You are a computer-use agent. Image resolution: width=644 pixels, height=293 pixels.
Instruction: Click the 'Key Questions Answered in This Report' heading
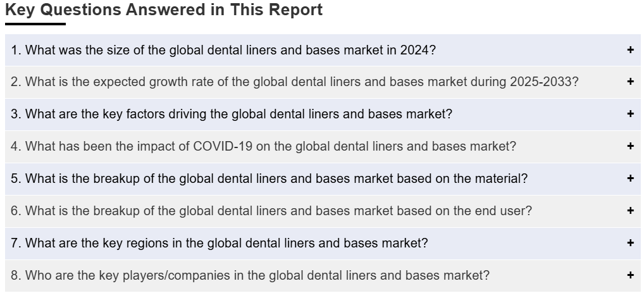point(164,10)
